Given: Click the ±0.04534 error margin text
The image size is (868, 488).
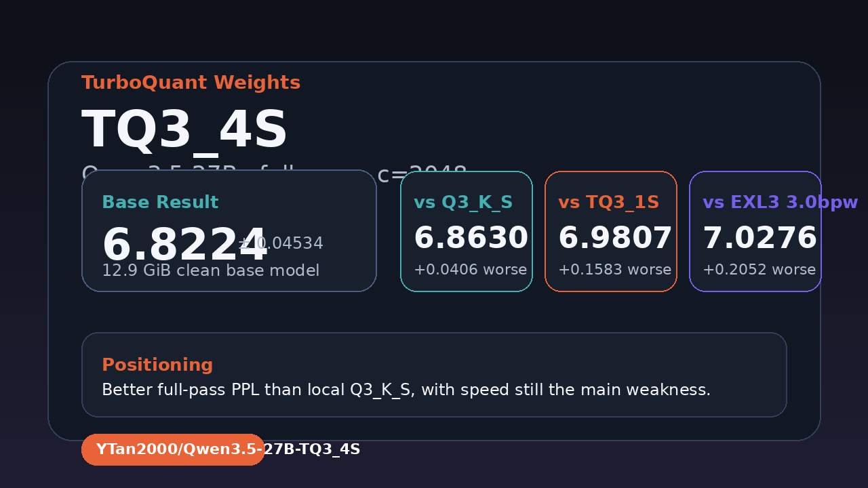Looking at the screenshot, I should click(281, 244).
